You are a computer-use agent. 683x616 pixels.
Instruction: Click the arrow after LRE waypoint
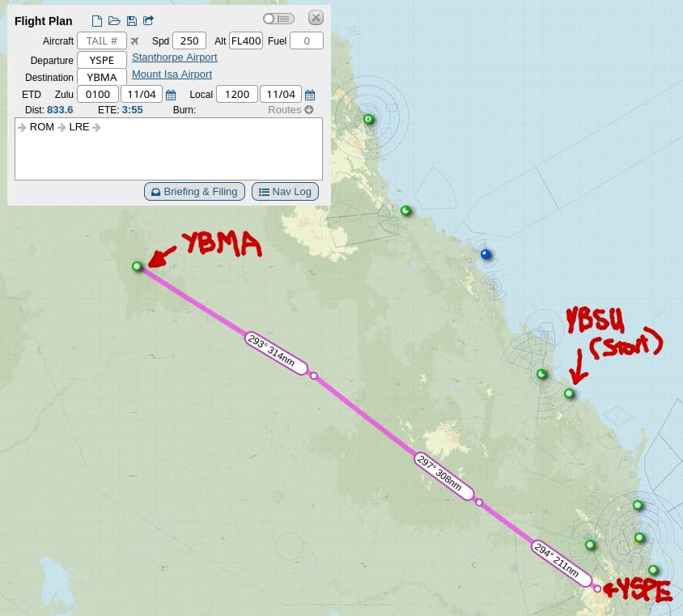pyautogui.click(x=96, y=127)
